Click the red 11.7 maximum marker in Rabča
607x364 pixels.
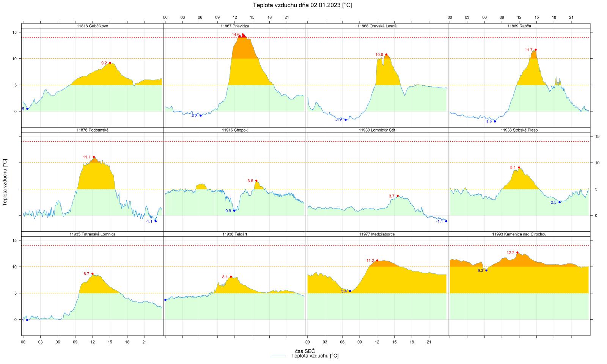pos(536,50)
